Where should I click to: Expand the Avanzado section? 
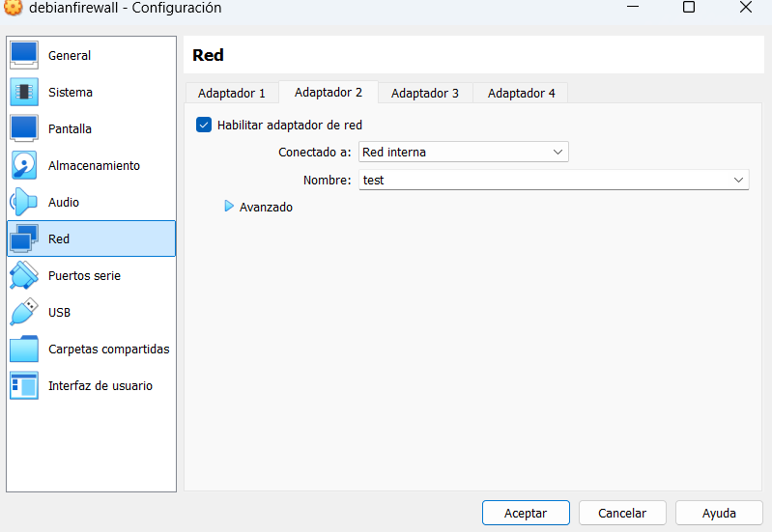(x=230, y=207)
